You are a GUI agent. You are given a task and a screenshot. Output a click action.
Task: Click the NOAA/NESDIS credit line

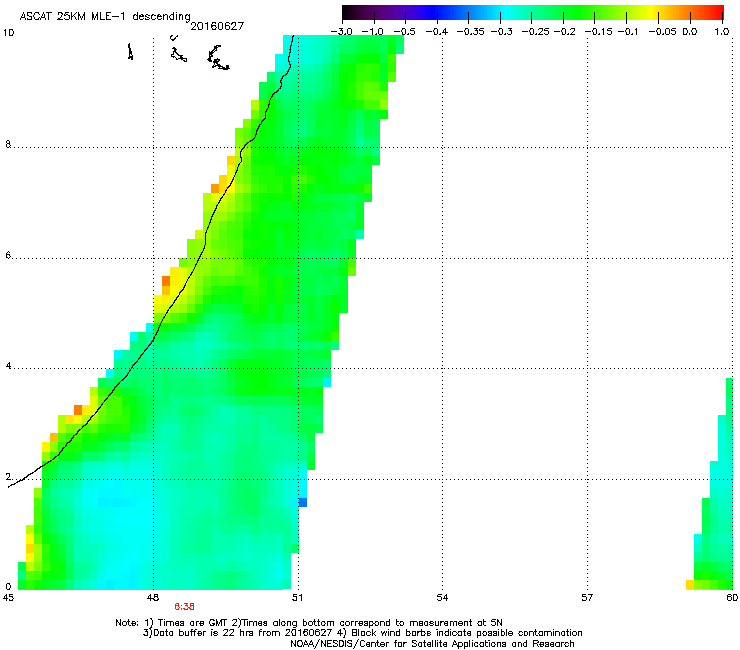pos(432,644)
